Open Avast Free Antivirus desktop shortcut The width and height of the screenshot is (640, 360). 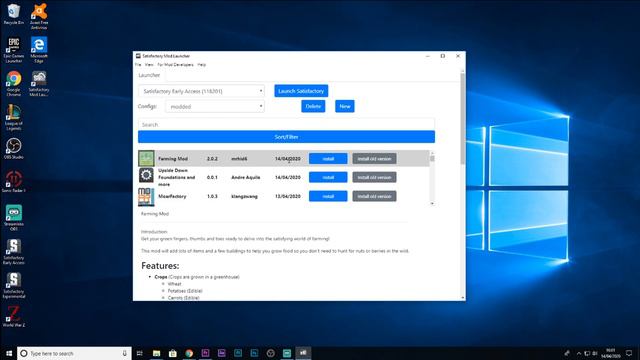39,16
